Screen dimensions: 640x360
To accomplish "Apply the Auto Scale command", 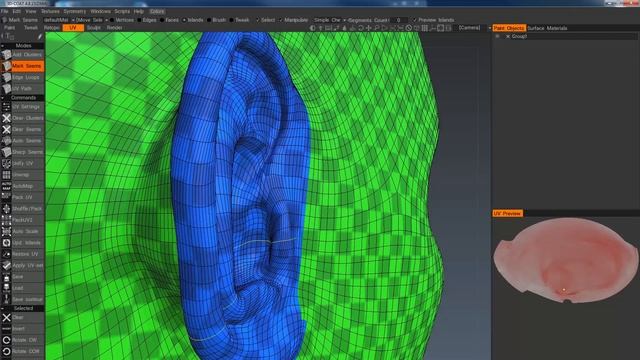I will [x=22, y=231].
